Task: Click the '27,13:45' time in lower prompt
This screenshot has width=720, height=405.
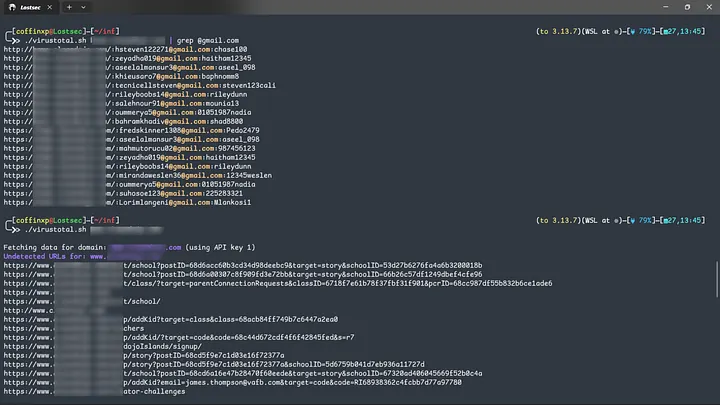Action: [685, 220]
